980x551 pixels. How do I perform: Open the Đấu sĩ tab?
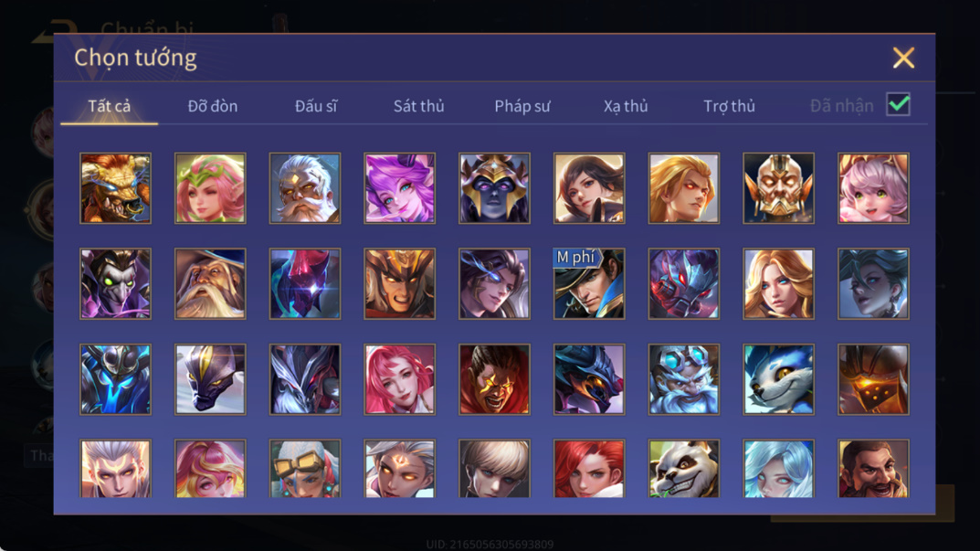click(316, 106)
